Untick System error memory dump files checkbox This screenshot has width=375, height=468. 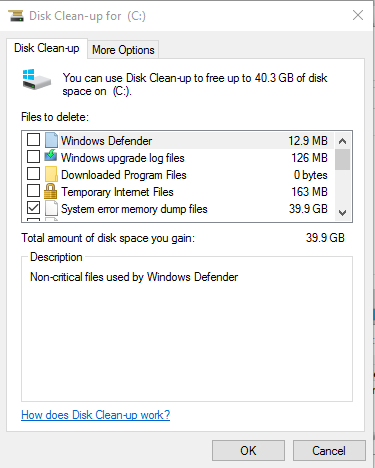(33, 208)
